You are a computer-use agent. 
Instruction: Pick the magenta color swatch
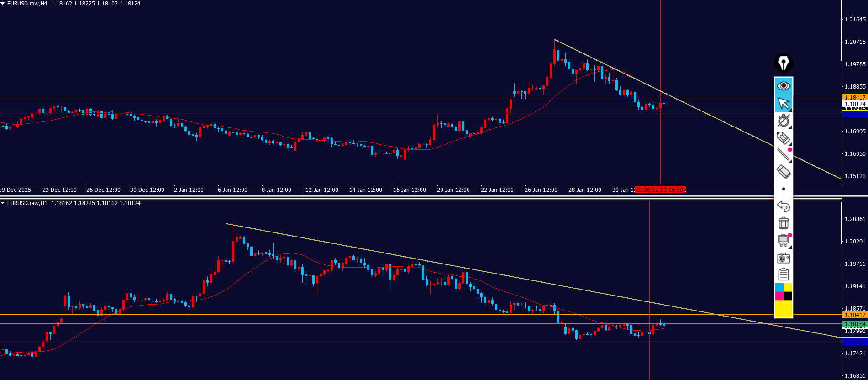779,296
